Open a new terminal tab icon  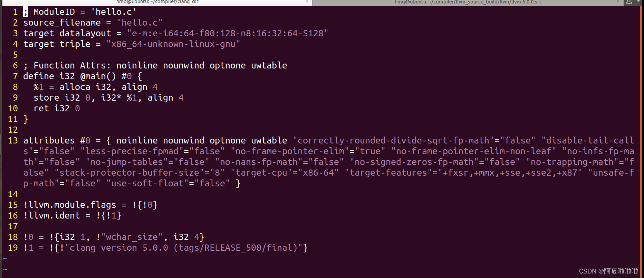click(629, 2)
